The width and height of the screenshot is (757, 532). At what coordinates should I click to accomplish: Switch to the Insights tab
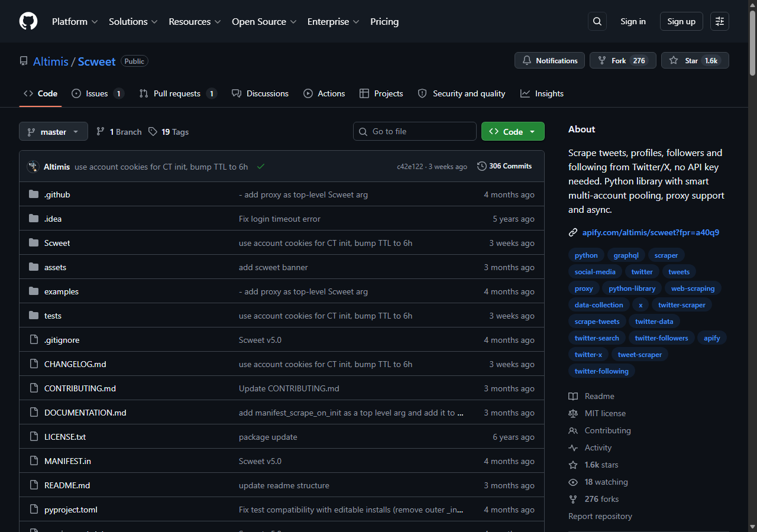click(x=542, y=93)
